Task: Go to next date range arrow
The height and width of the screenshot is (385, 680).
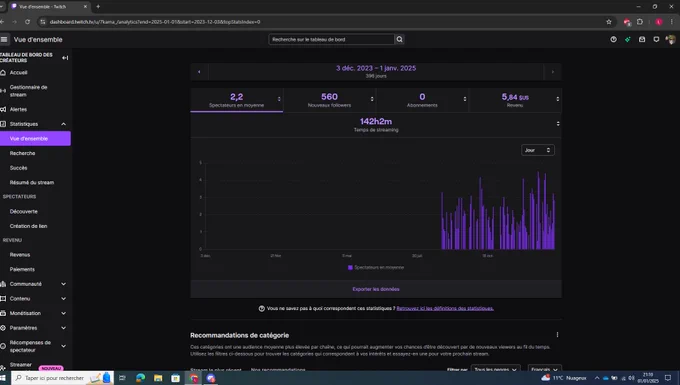Action: pos(552,72)
